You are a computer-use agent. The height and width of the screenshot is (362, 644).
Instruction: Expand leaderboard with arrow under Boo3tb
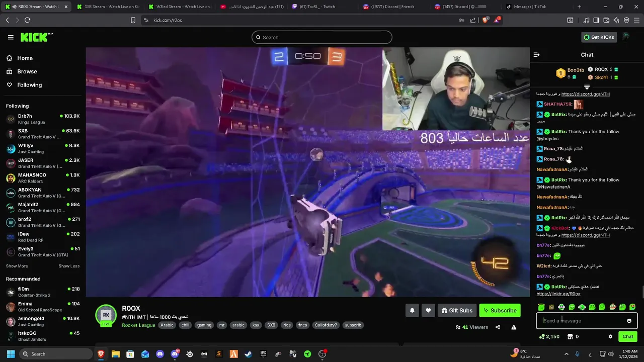tap(587, 87)
